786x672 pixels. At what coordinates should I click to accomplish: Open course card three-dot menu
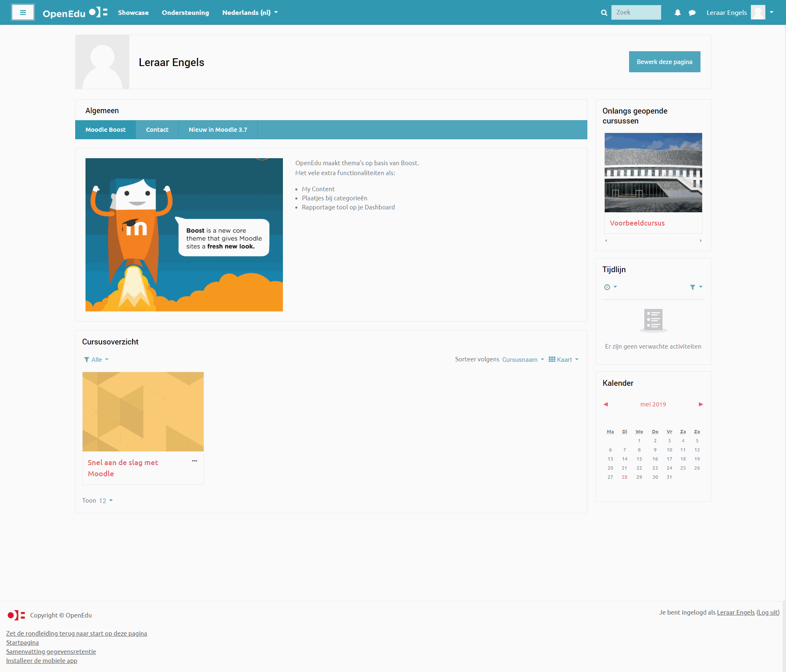[195, 461]
